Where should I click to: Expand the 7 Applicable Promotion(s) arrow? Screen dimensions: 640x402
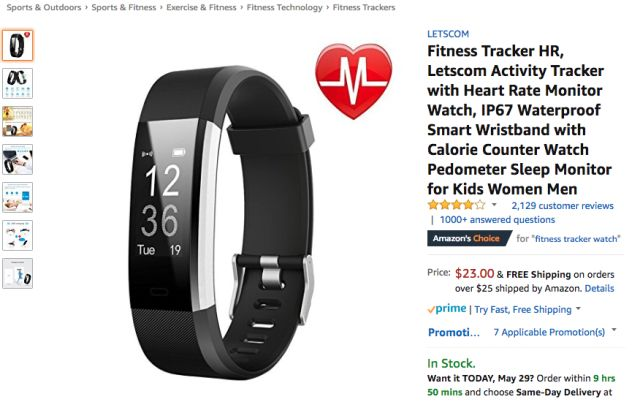pos(614,330)
